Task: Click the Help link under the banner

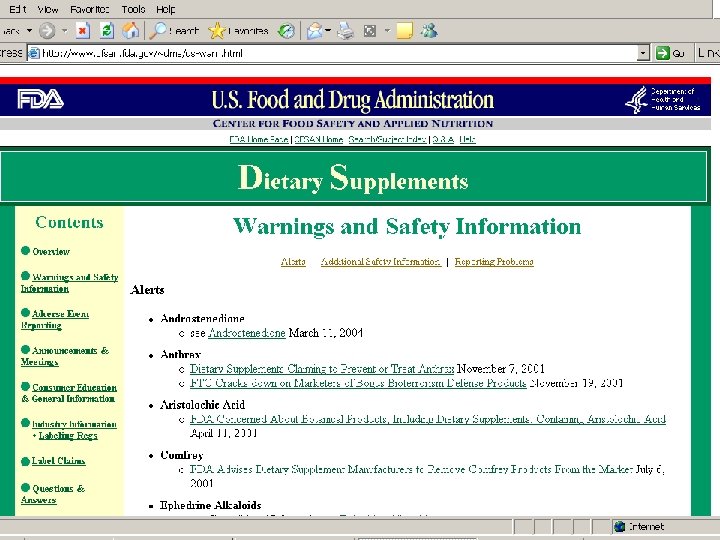Action: pyautogui.click(x=467, y=139)
